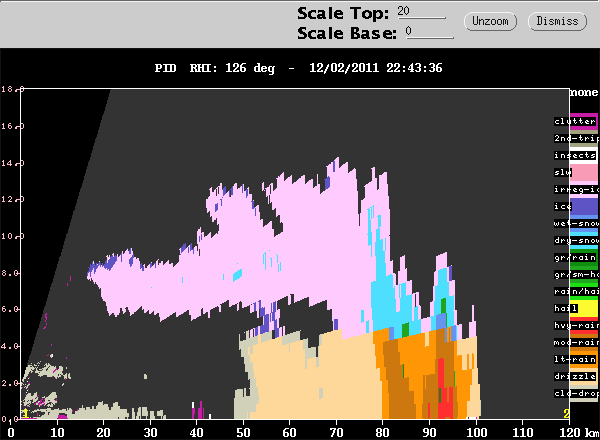
Task: Select the pink slw legend swatch
Action: (x=584, y=173)
